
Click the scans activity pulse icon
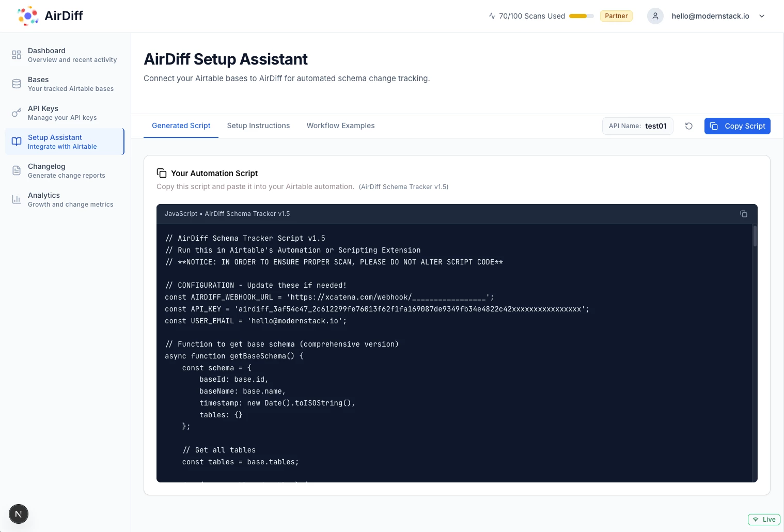click(492, 16)
